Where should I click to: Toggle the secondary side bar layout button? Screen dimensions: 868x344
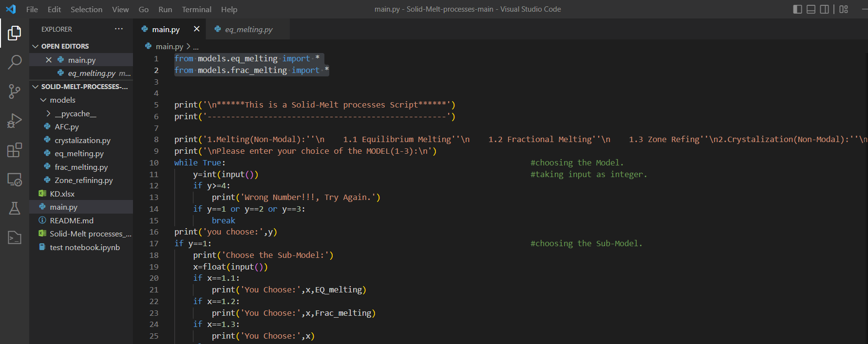tap(825, 9)
